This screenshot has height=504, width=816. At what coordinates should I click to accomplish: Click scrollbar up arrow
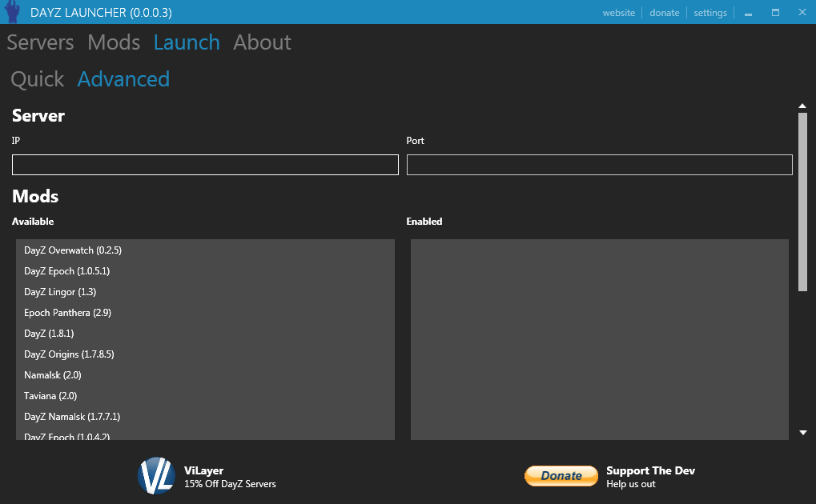pos(802,106)
